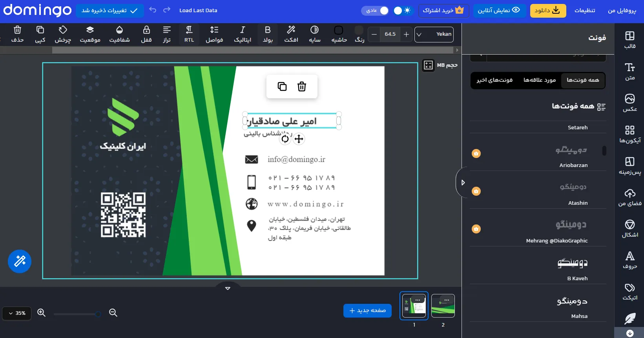Open line spacing (فواصل) settings
Image resolution: width=644 pixels, height=338 pixels.
(x=214, y=34)
